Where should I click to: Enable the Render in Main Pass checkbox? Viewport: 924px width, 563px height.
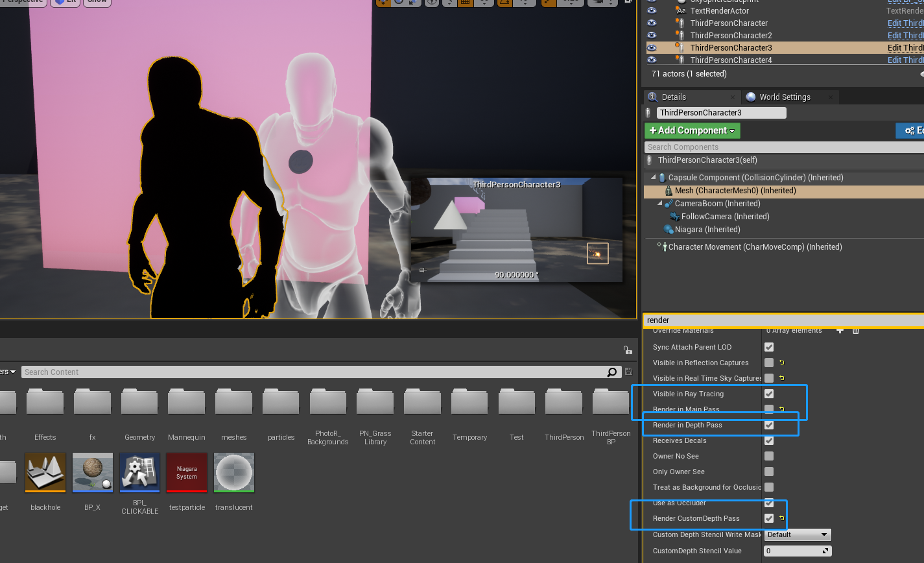point(769,409)
